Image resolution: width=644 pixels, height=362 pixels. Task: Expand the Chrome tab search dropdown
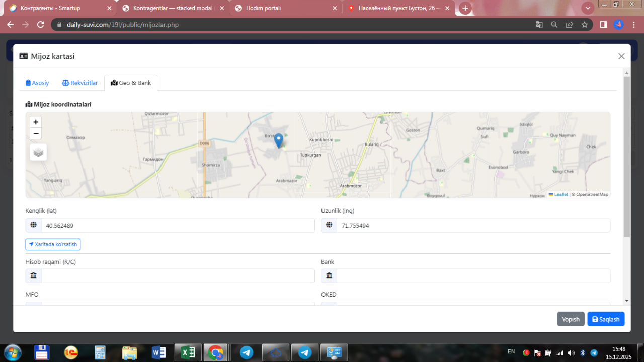(588, 8)
